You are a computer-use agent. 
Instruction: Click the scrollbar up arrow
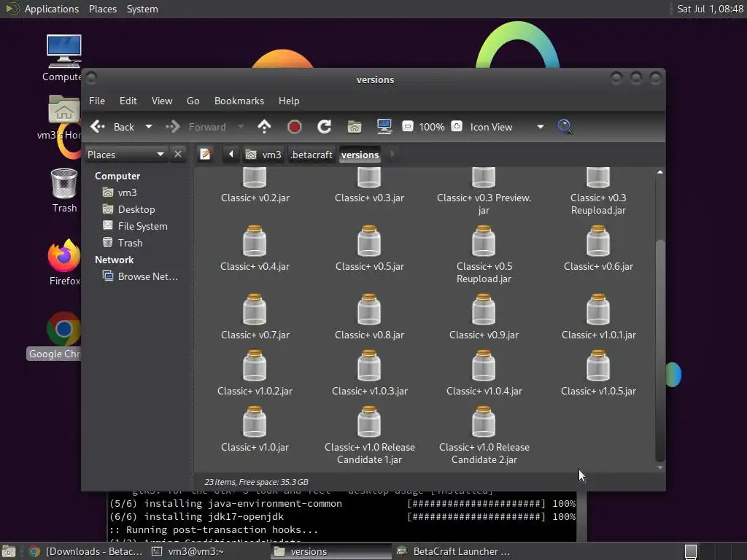click(659, 172)
